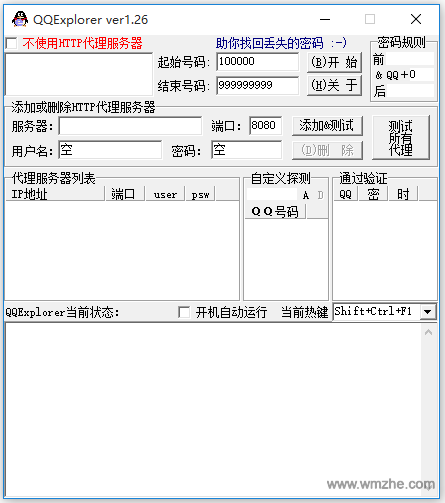Click the proxy list box at top left
Screen dimensions: 445x503
(79, 74)
